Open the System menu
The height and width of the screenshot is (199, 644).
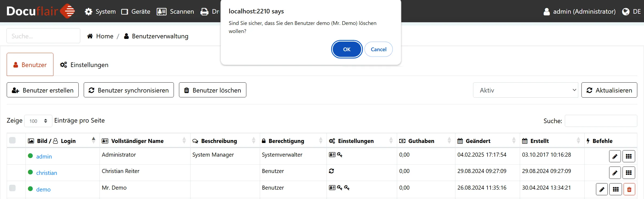pyautogui.click(x=100, y=12)
